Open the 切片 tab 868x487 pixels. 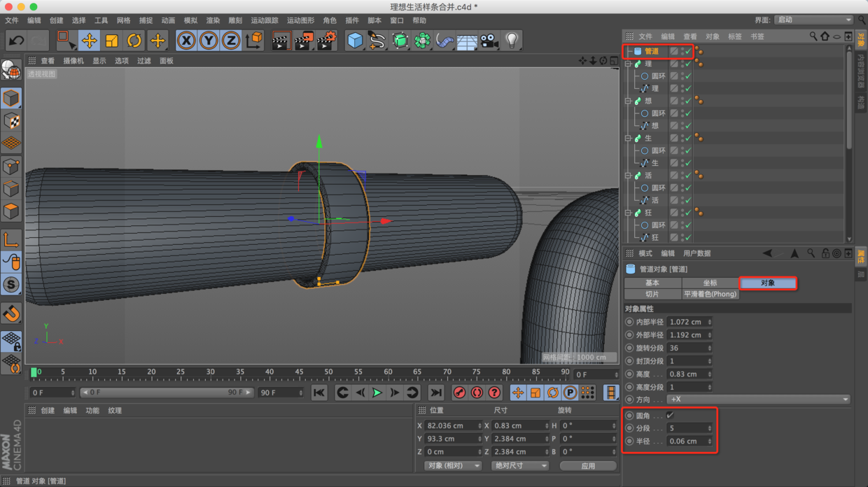(x=652, y=294)
